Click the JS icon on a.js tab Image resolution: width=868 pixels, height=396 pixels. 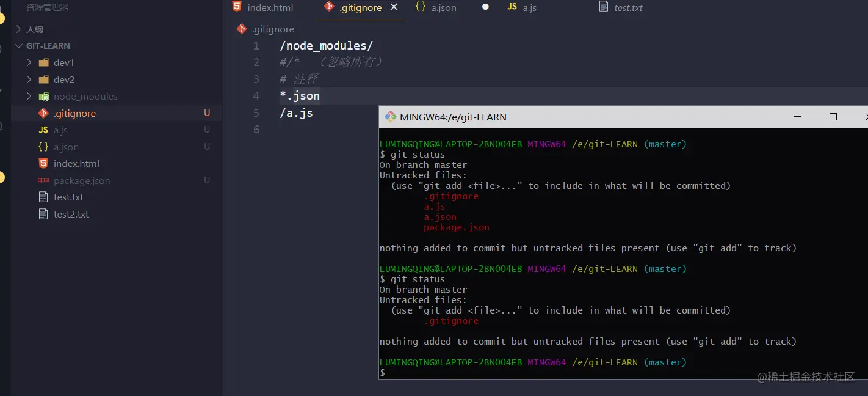pos(512,7)
